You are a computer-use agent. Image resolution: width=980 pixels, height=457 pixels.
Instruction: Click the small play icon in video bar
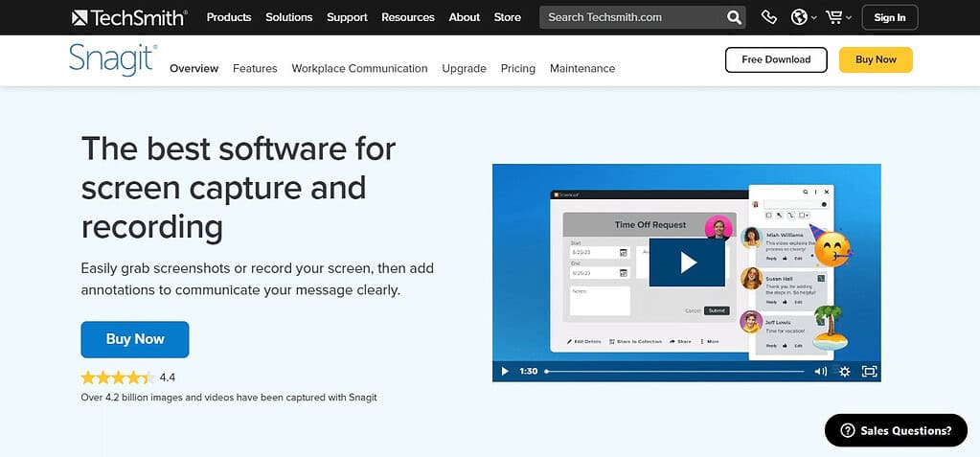[505, 372]
